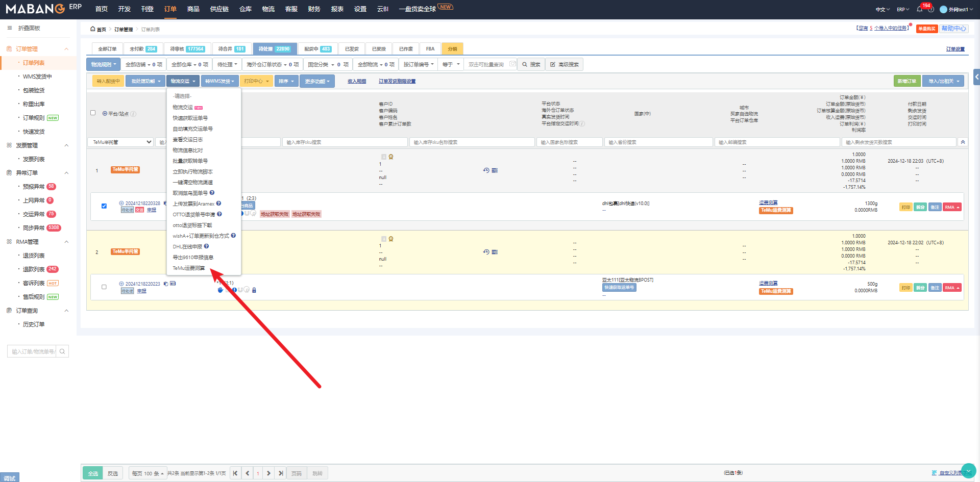Click the history clock icon in order row 1
Viewport: 980px width, 482px height.
[x=486, y=170]
